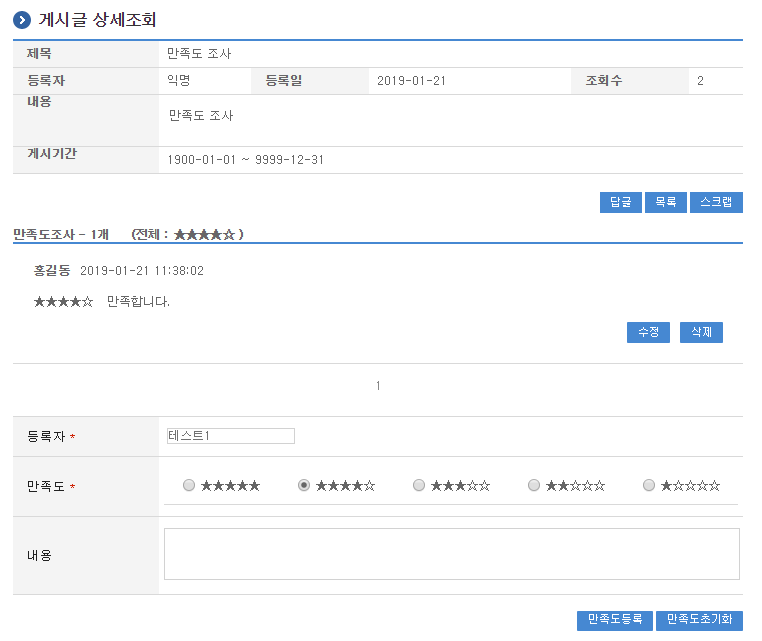Go to page 1 of comments
762x641 pixels.
coord(378,386)
